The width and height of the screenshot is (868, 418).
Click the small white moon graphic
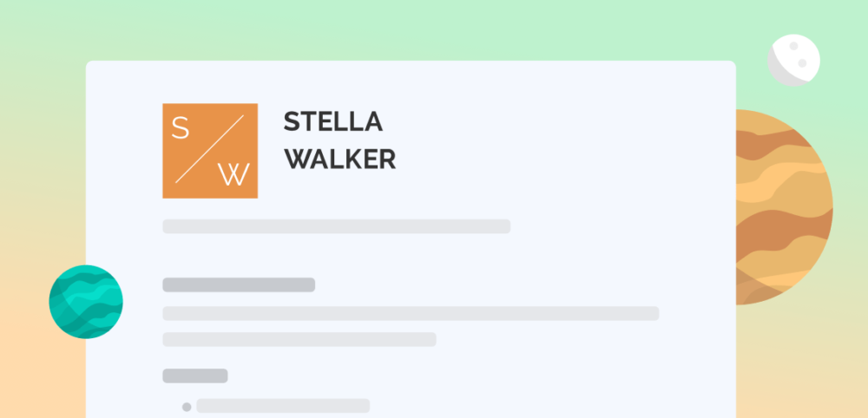(x=794, y=60)
